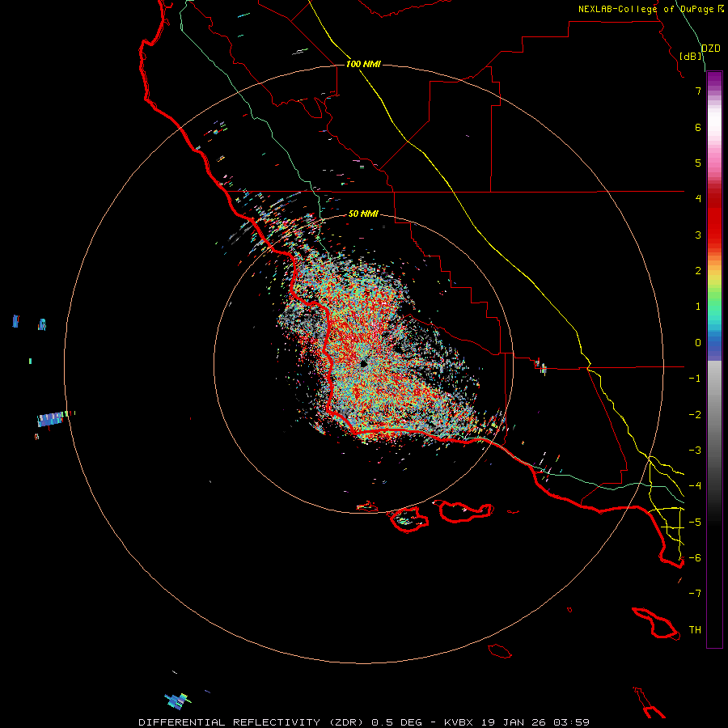Click the [dB] units label

[691, 56]
